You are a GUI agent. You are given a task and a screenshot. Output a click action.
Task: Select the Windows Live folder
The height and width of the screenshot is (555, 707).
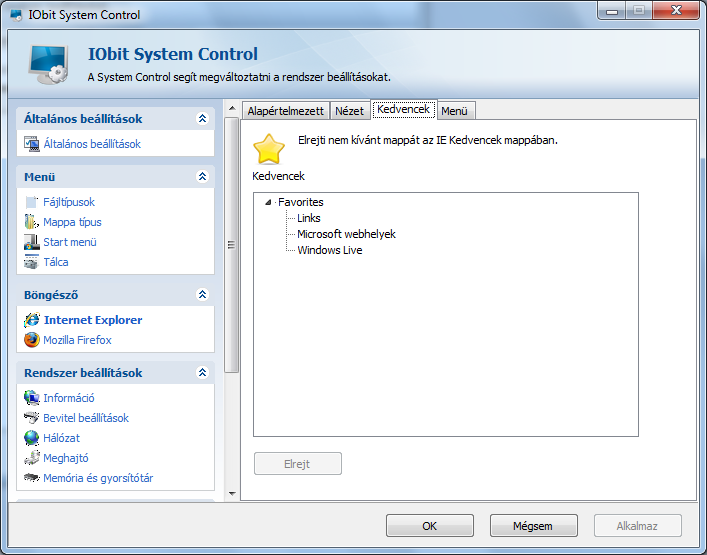tap(330, 250)
